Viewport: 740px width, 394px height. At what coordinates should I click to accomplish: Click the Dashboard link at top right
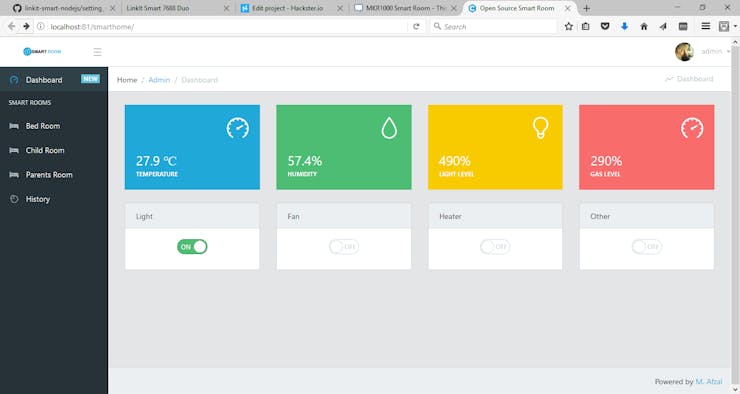695,79
